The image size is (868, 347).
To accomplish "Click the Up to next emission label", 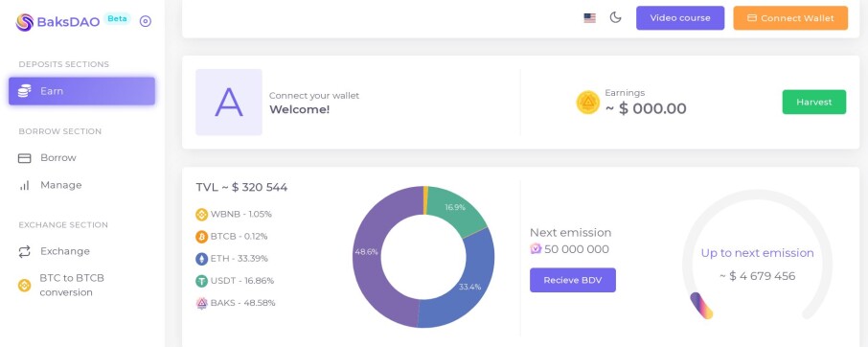I will tap(757, 253).
